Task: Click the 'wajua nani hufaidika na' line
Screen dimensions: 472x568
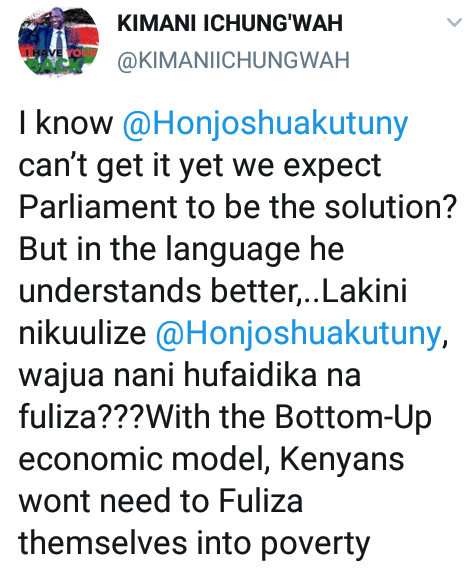Action: point(189,375)
